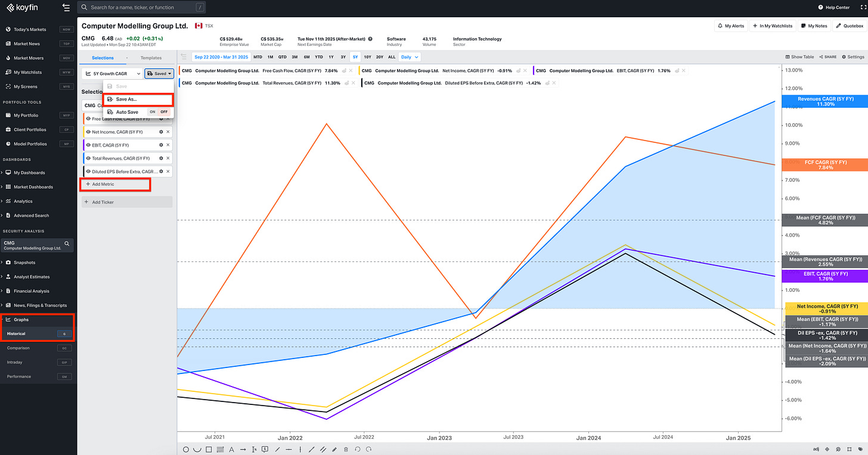This screenshot has width=868, height=455.
Task: Click search magnifier next to CMG security
Action: click(x=67, y=244)
